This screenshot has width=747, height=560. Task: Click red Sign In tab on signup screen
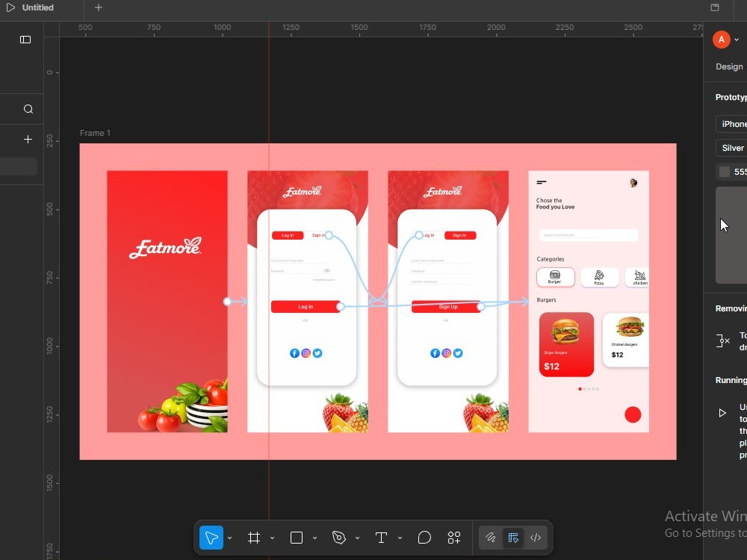point(459,235)
